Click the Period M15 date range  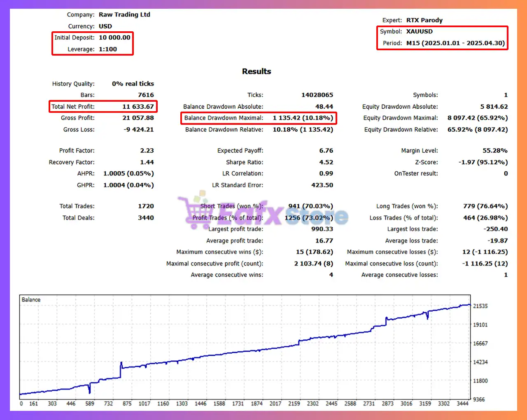click(x=455, y=43)
